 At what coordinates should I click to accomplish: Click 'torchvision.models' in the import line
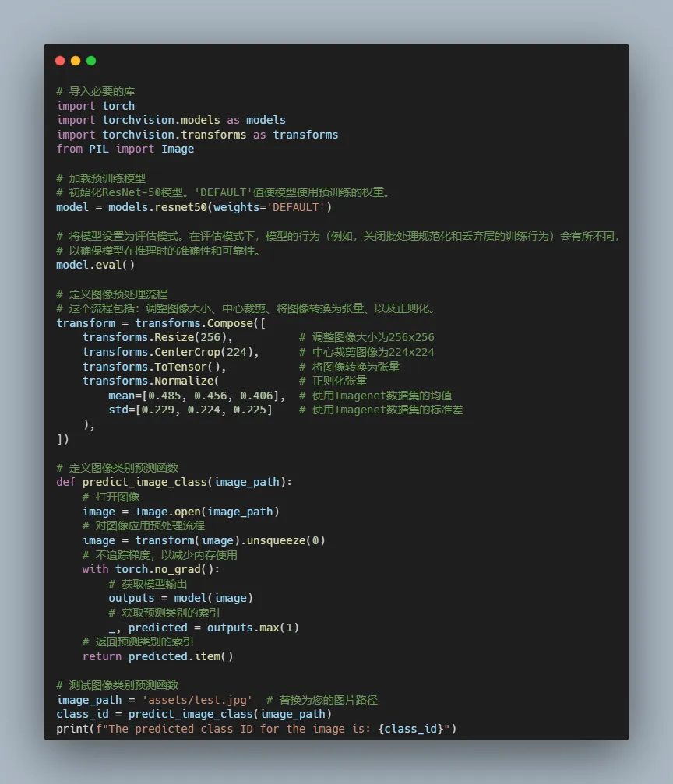tap(161, 120)
